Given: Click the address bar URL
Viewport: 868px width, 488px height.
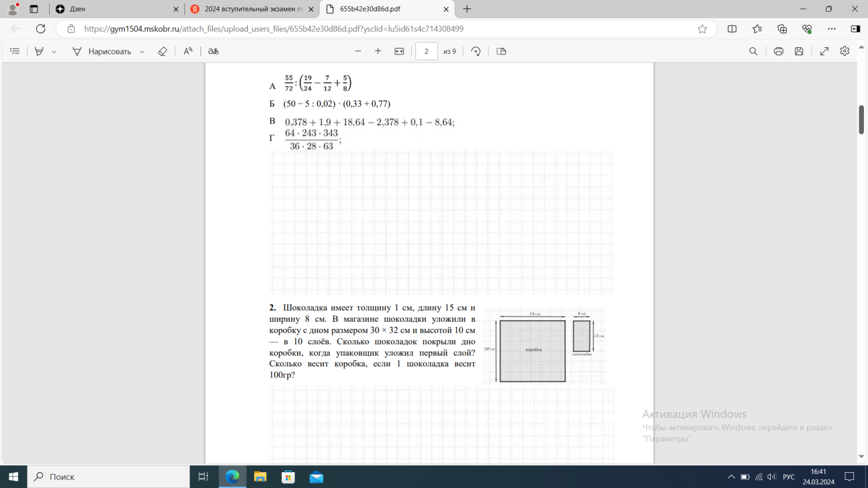Looking at the screenshot, I should tap(274, 29).
